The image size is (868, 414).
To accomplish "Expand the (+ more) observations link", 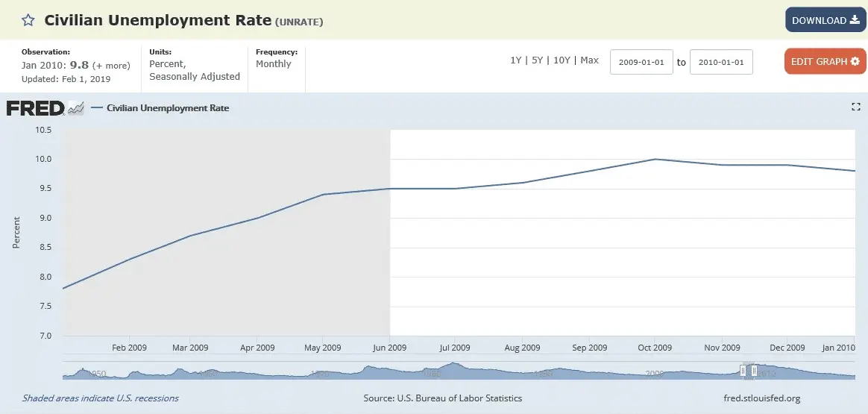I will (x=111, y=66).
